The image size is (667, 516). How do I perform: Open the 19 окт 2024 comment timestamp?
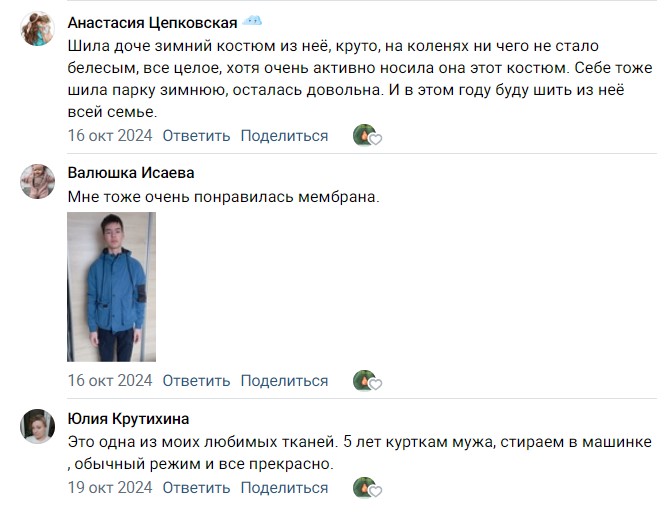[x=110, y=487]
